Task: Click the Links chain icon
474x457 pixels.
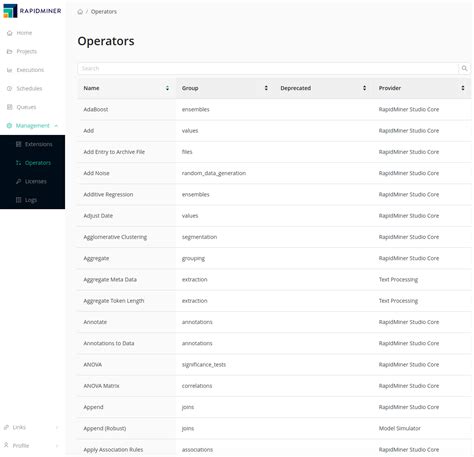Action: click(6, 427)
